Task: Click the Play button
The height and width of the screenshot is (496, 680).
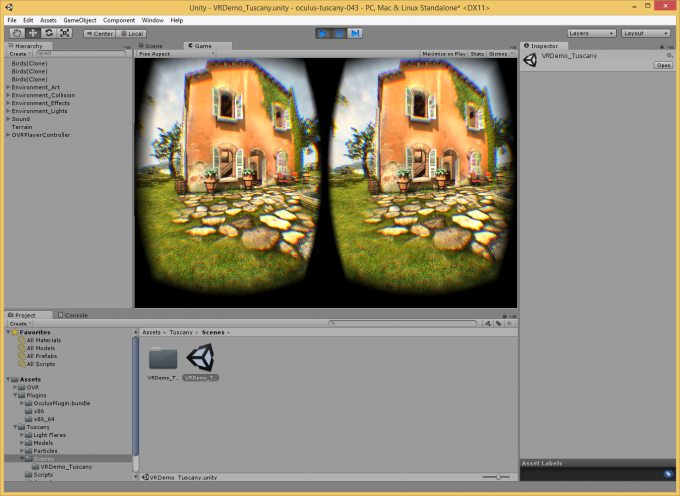Action: (x=324, y=33)
